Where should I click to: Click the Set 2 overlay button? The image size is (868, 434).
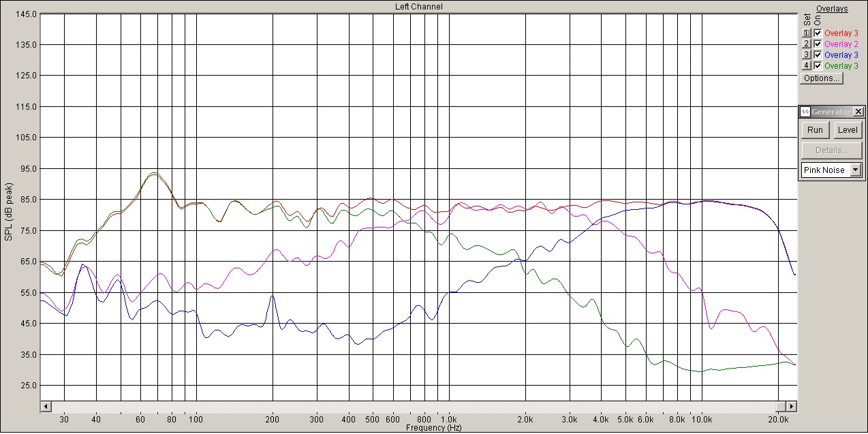(807, 44)
